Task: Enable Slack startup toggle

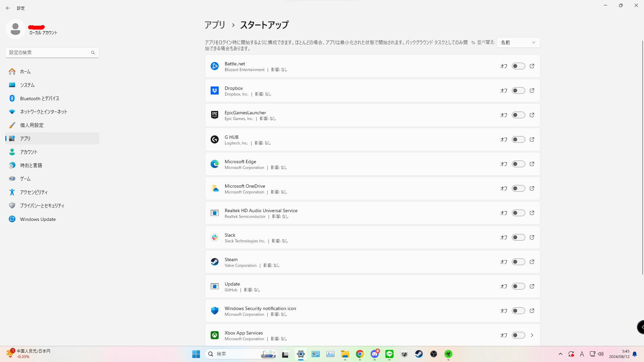Action: (518, 237)
